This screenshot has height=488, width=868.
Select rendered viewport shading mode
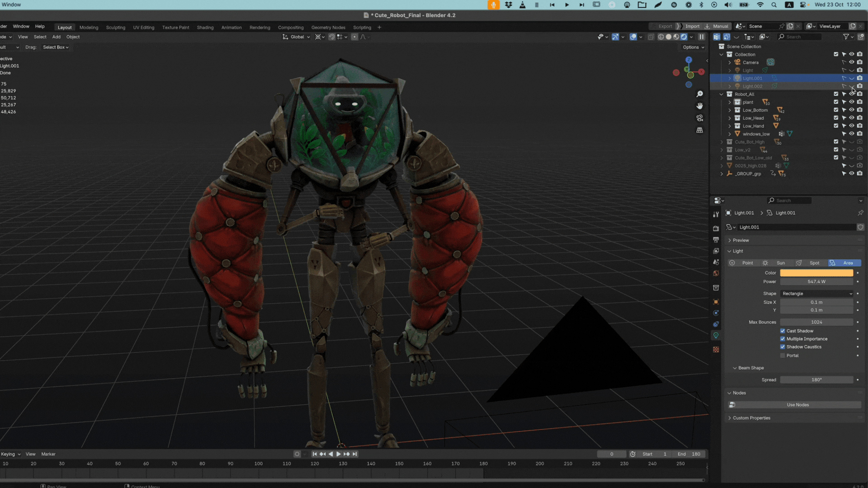(x=684, y=37)
